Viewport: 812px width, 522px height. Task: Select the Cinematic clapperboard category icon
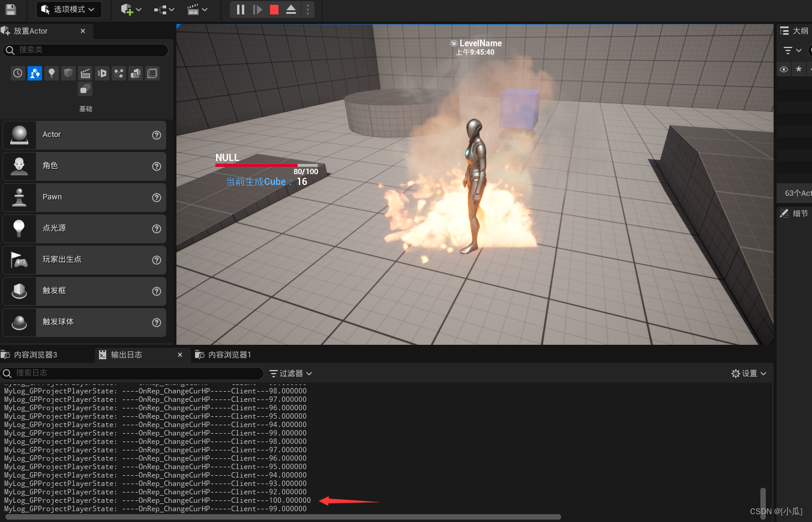[85, 73]
